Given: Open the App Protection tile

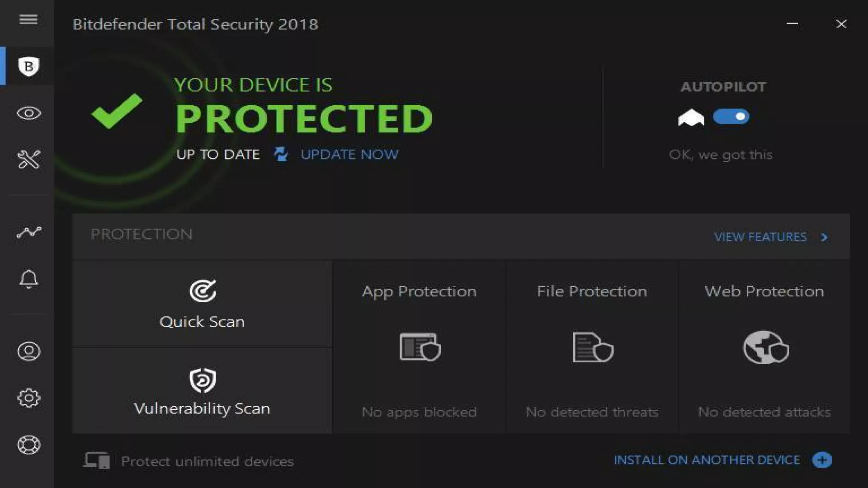Looking at the screenshot, I should pos(419,347).
